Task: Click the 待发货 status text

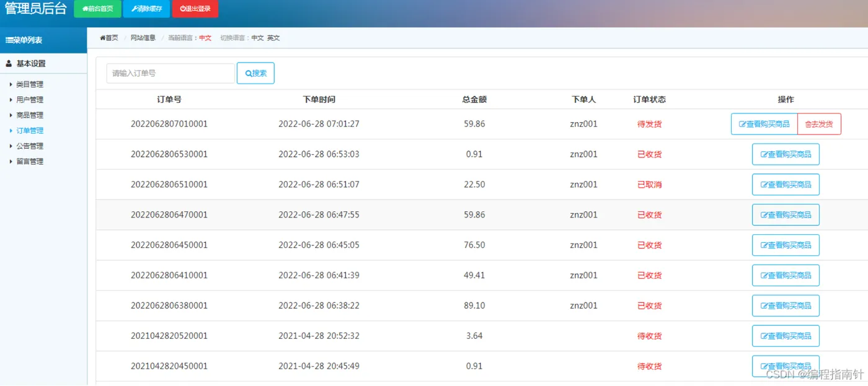Action: (649, 124)
